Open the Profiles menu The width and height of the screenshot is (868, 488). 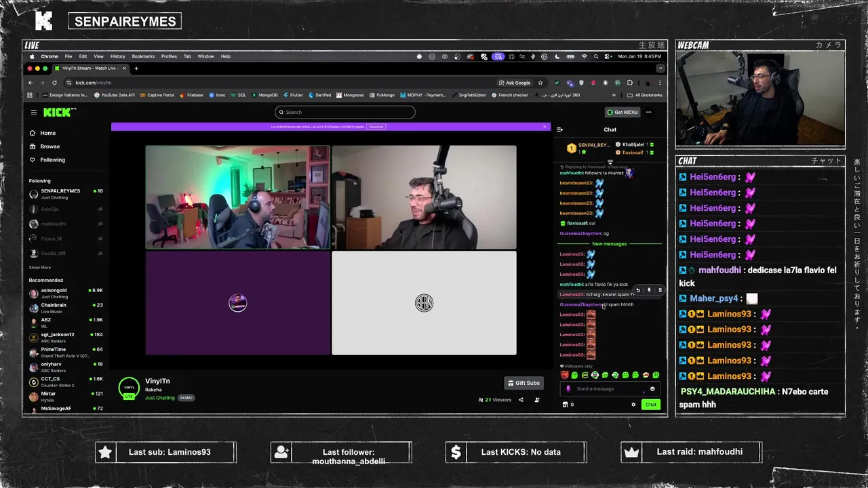pyautogui.click(x=169, y=56)
